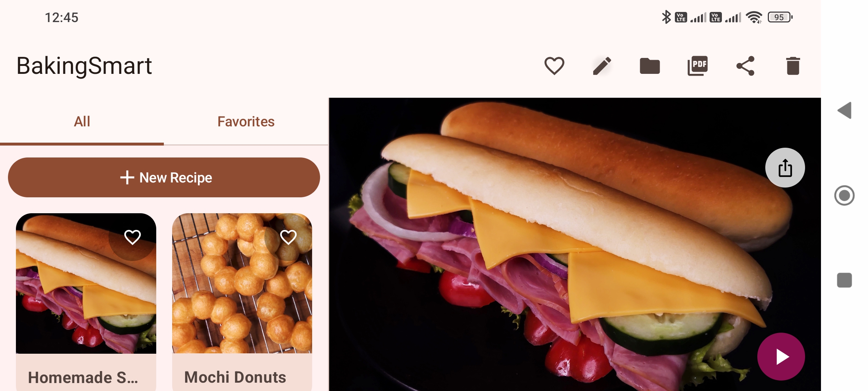Viewport: 868px width, 391px height.
Task: Favorite the open recipe via toolbar heart
Action: pos(554,66)
